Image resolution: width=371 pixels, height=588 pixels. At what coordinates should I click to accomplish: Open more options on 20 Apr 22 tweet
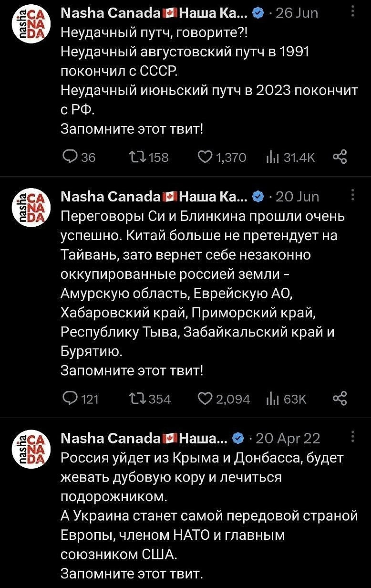point(352,436)
